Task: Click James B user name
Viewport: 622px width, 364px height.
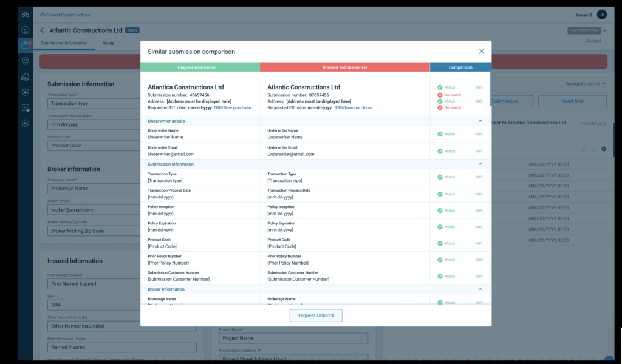Action: (x=583, y=15)
